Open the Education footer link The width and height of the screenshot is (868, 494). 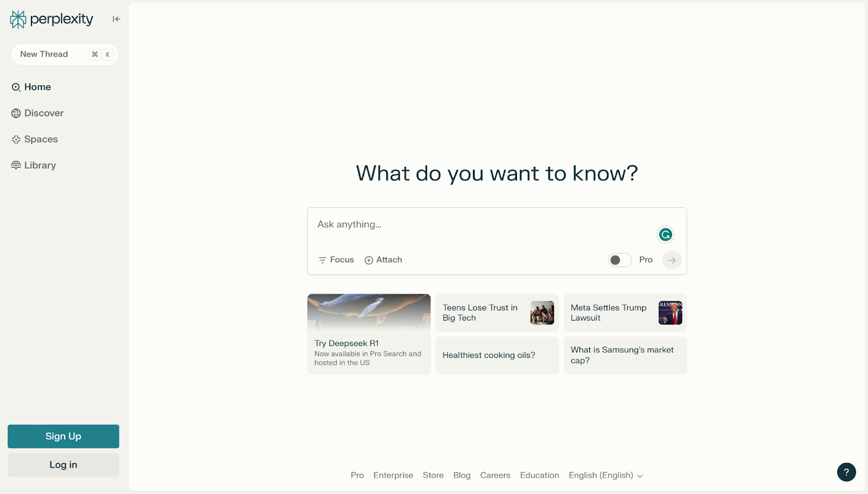540,476
